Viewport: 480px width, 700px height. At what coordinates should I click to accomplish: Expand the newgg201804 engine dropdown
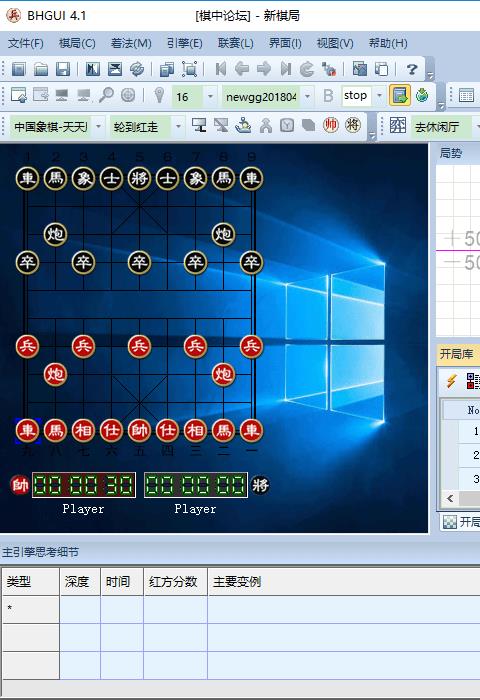tap(307, 96)
